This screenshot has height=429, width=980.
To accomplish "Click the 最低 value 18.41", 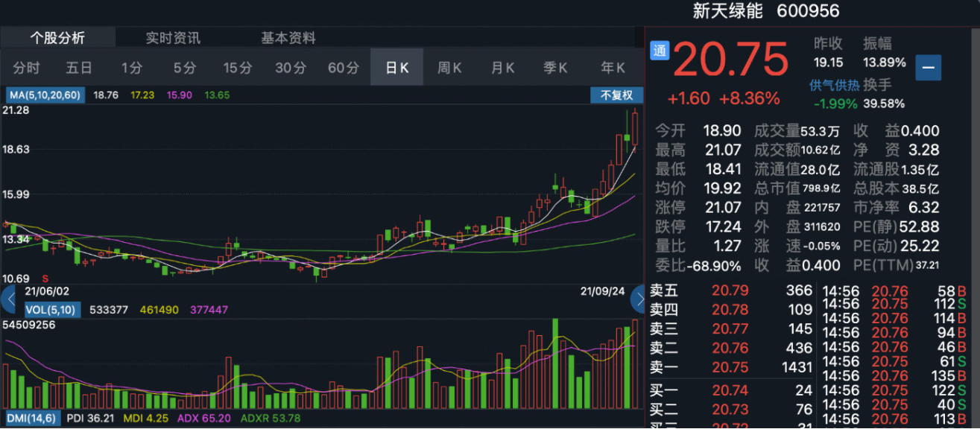I will click(x=723, y=169).
